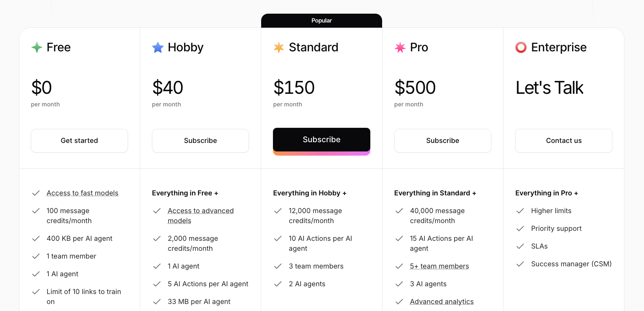Click the 5+ team members link
The height and width of the screenshot is (311, 644).
pos(439,266)
